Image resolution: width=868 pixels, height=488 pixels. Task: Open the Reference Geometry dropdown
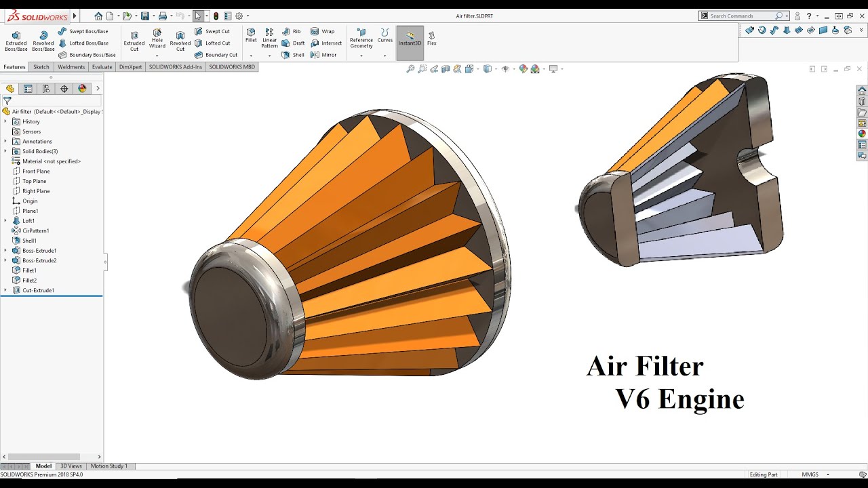(361, 56)
